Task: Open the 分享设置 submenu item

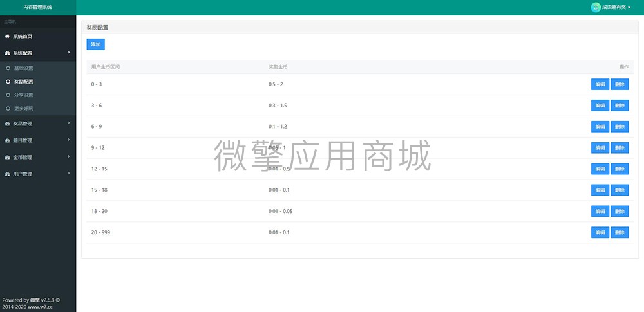Action: click(x=23, y=95)
